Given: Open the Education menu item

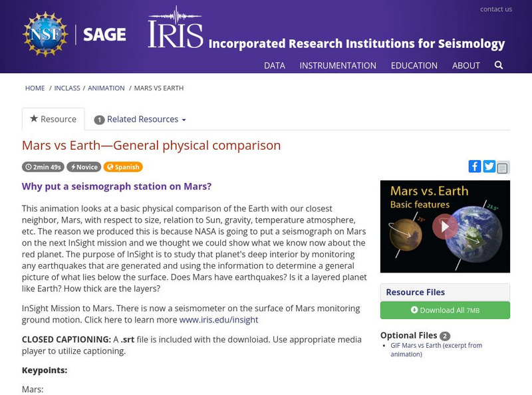Looking at the screenshot, I should 415,66.
